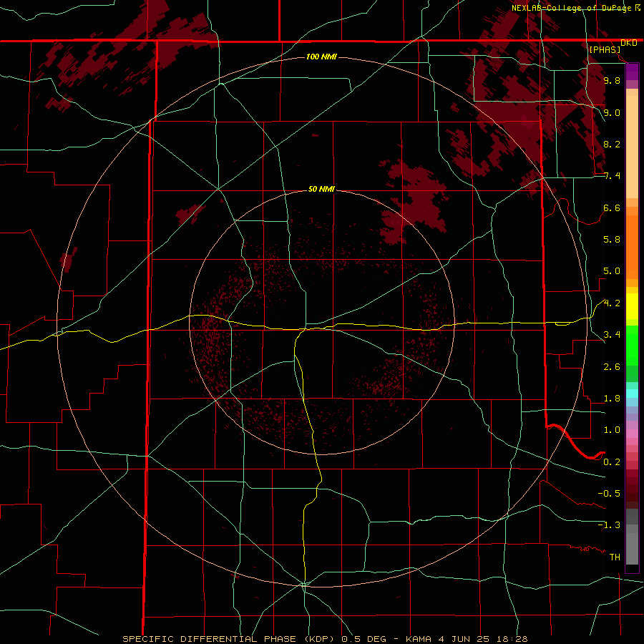Click the 50 NMI range ring label
The image size is (644, 644).
(321, 189)
